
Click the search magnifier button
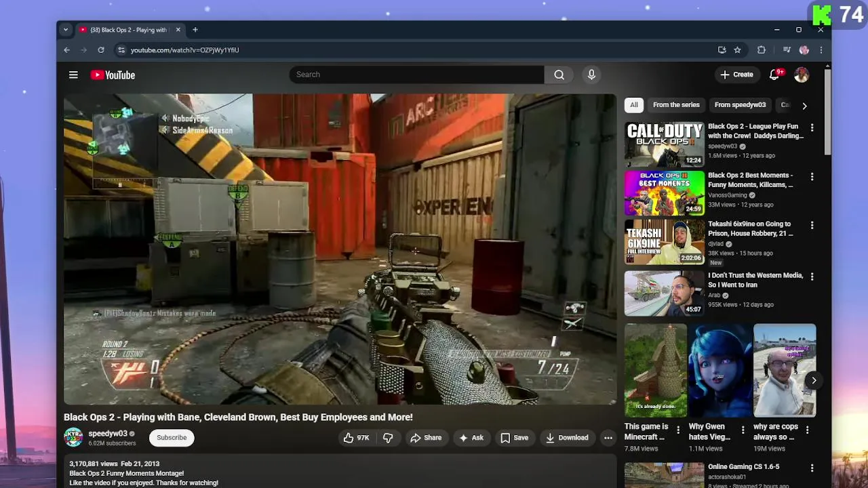click(559, 75)
